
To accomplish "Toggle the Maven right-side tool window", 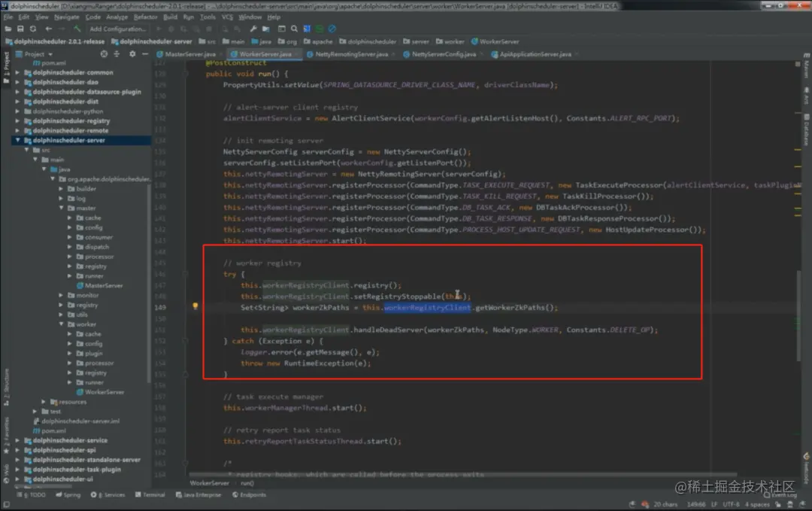I will point(806,65).
